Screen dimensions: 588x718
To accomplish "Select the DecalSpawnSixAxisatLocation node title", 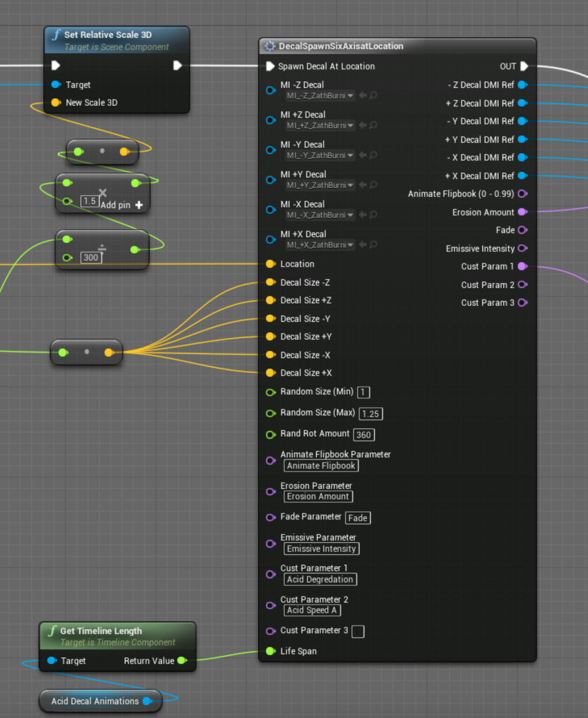I will (x=341, y=46).
